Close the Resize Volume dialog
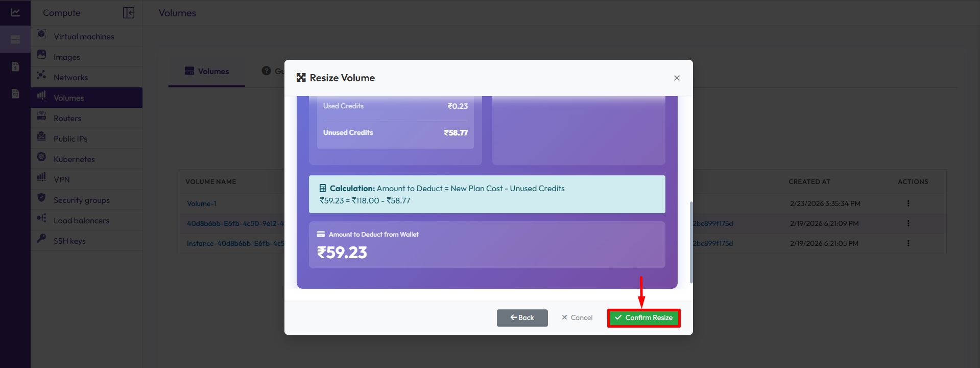 (677, 78)
